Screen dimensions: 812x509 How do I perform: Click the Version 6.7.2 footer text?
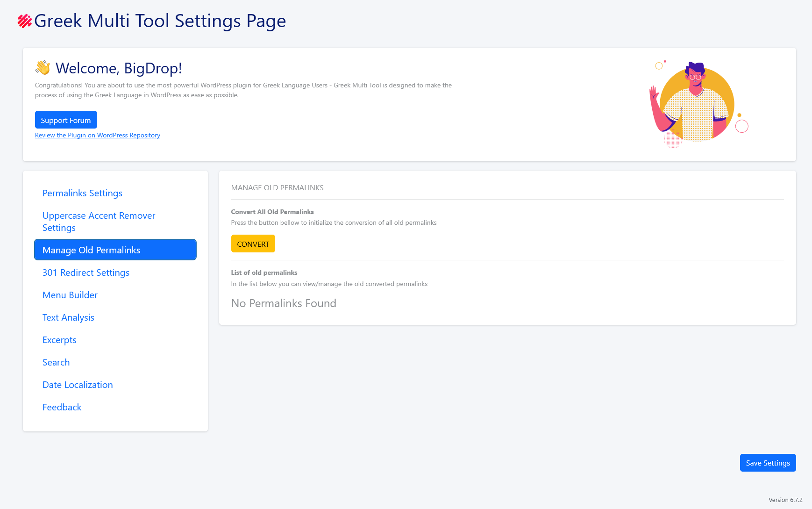pos(785,500)
